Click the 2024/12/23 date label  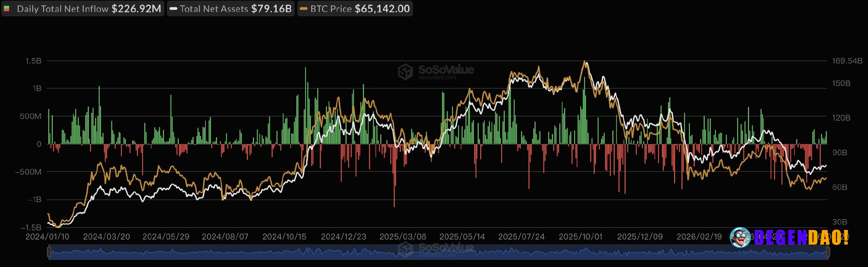[x=343, y=237]
